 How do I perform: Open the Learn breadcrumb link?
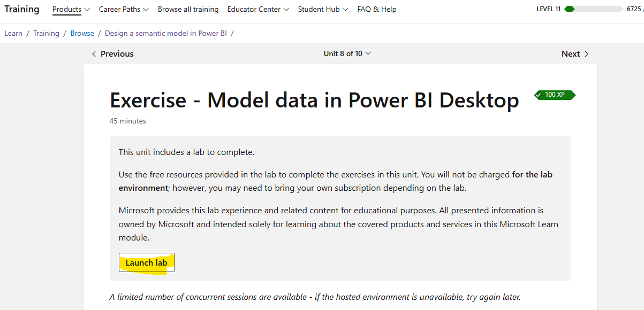click(x=13, y=33)
